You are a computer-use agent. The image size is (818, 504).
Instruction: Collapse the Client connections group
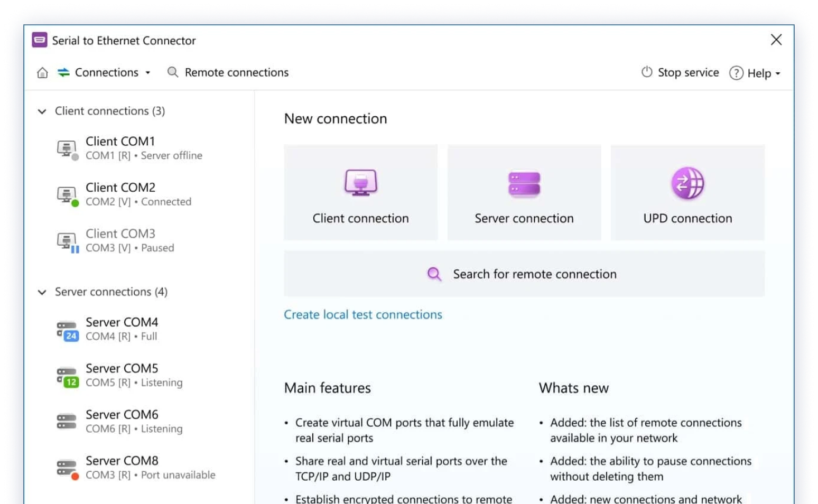pos(42,111)
